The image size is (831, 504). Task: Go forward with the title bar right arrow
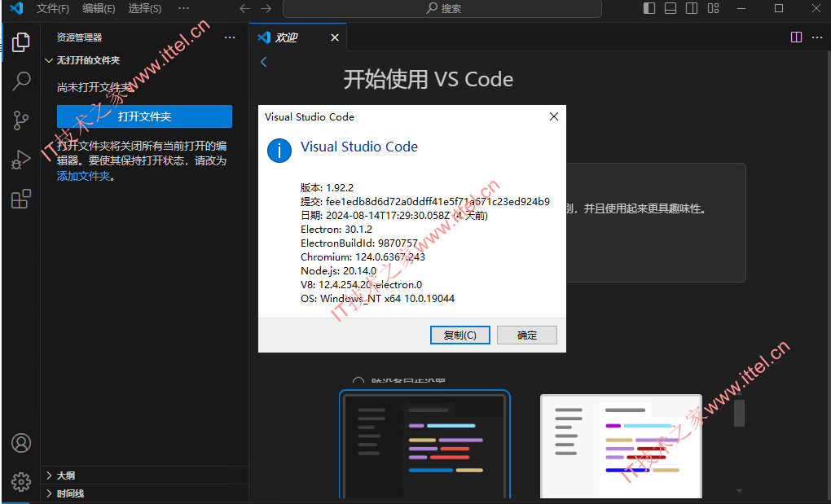tap(266, 8)
